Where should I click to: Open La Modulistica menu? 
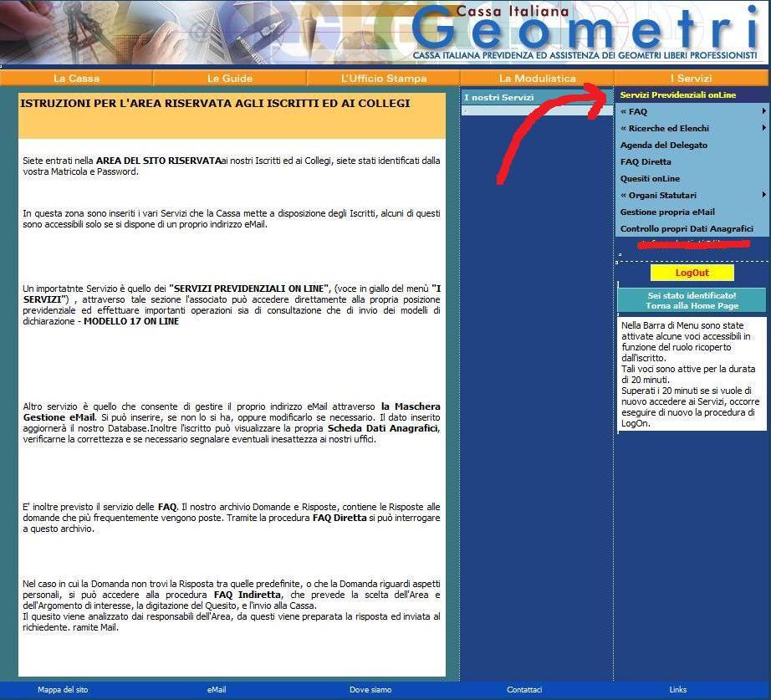537,79
